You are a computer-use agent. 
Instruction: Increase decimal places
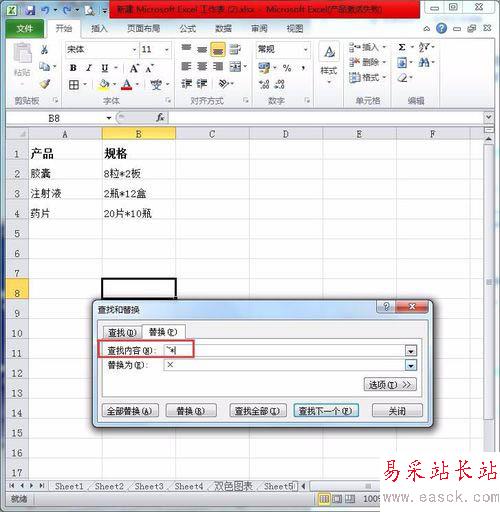pos(264,84)
